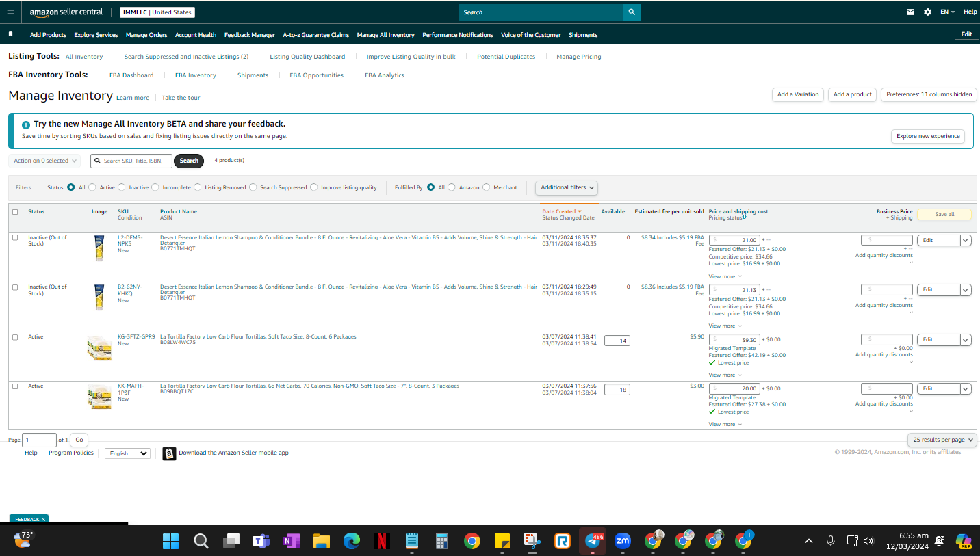The height and width of the screenshot is (556, 980).
Task: Open Microsoft Teams from the taskbar
Action: [261, 542]
